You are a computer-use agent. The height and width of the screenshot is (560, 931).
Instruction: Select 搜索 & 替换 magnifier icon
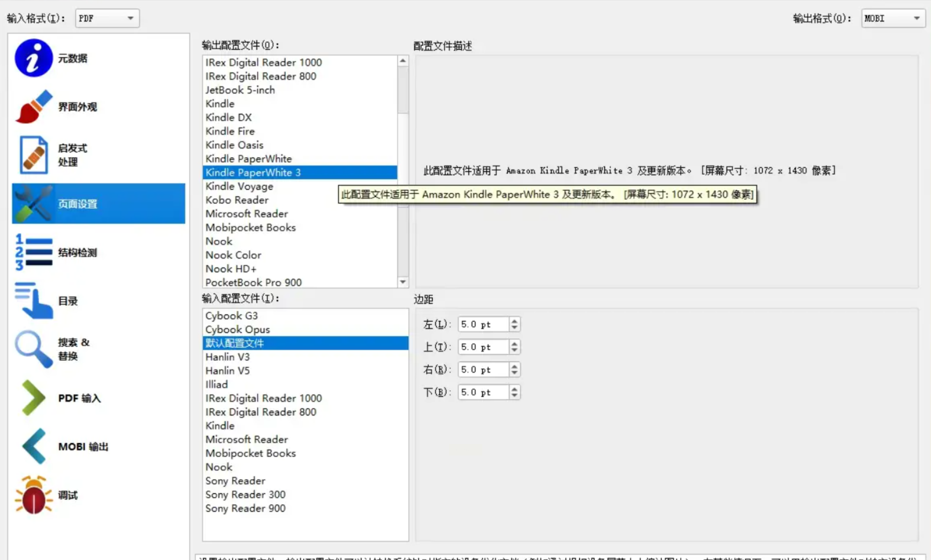[x=33, y=349]
